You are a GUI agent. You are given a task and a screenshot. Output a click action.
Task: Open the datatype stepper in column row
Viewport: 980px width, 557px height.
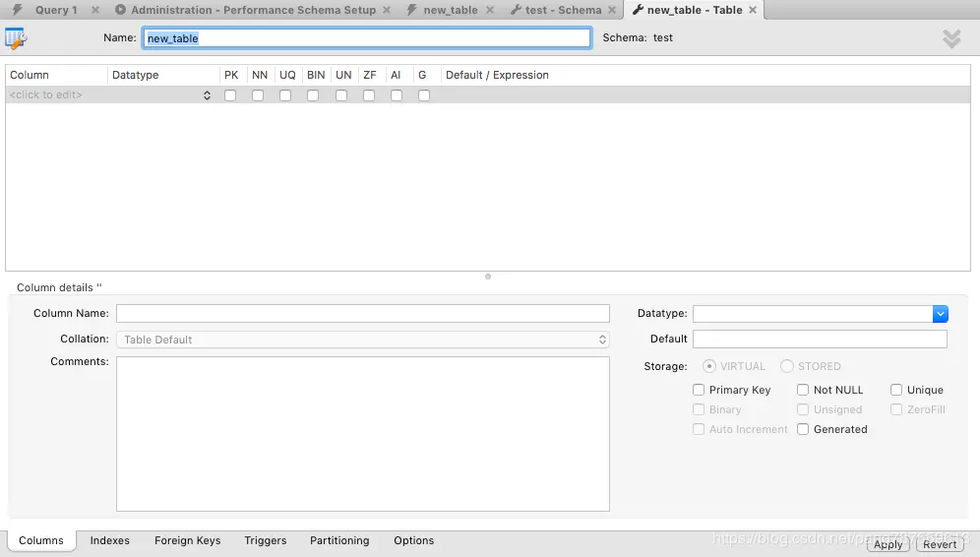pyautogui.click(x=207, y=95)
